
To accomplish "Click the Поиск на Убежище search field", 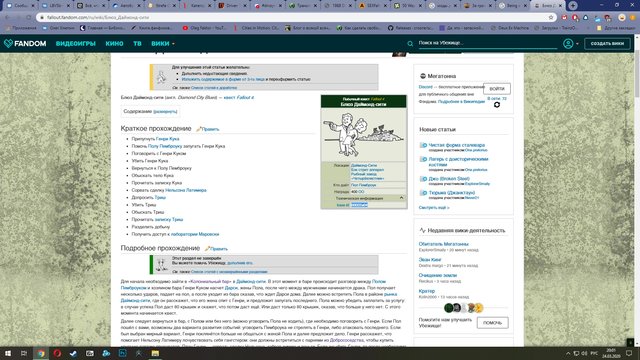I will click(487, 43).
